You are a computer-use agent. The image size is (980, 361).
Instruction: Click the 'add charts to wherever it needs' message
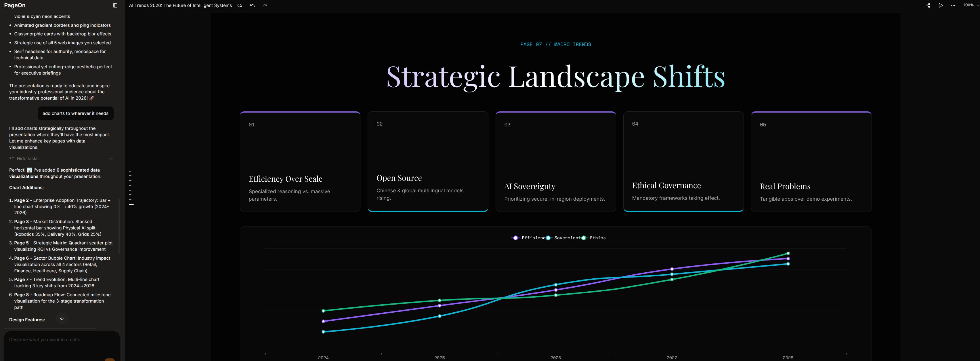tap(75, 113)
